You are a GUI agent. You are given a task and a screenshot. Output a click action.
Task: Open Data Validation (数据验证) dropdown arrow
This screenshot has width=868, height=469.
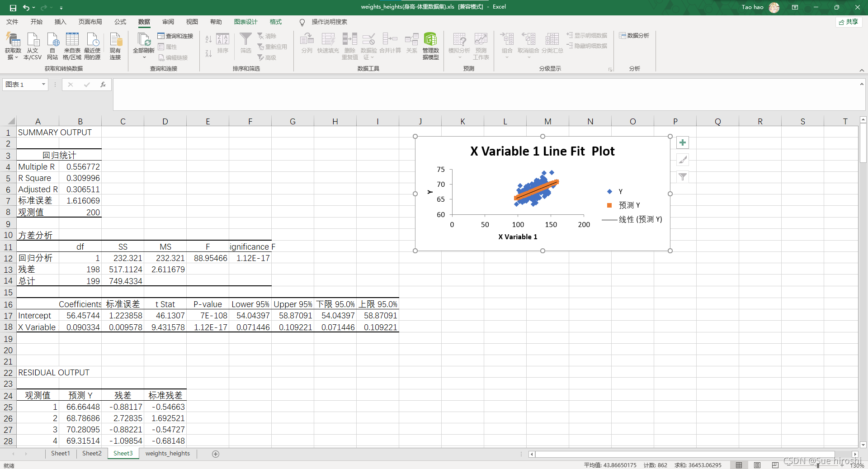coord(372,57)
